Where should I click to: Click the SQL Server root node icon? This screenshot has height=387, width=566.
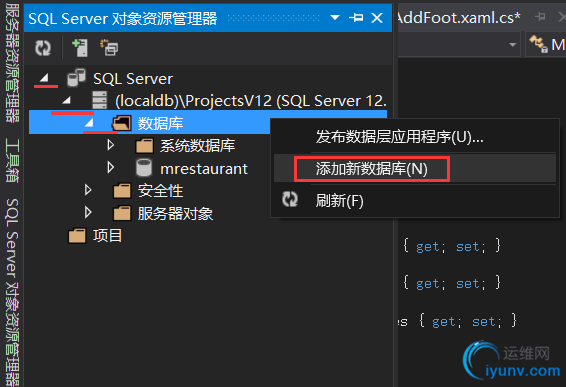point(77,78)
